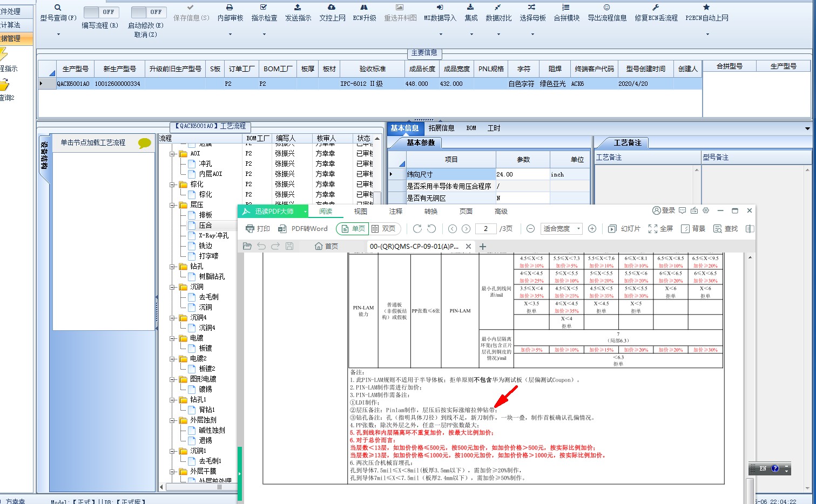Open dropdown arrow under MI数据导入
This screenshot has width=816, height=504.
tap(441, 35)
